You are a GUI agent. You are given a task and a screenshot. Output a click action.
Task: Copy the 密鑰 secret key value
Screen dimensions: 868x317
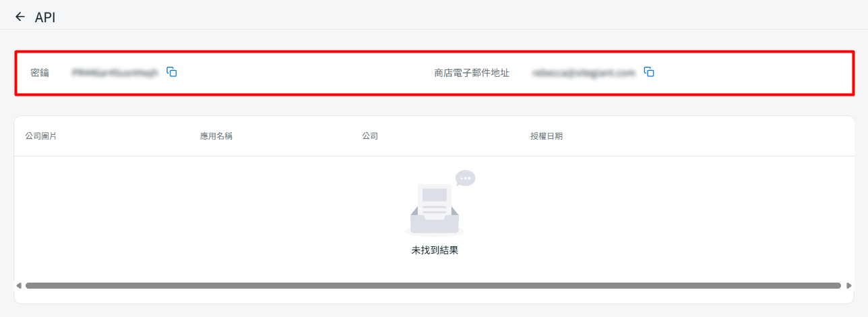point(172,72)
